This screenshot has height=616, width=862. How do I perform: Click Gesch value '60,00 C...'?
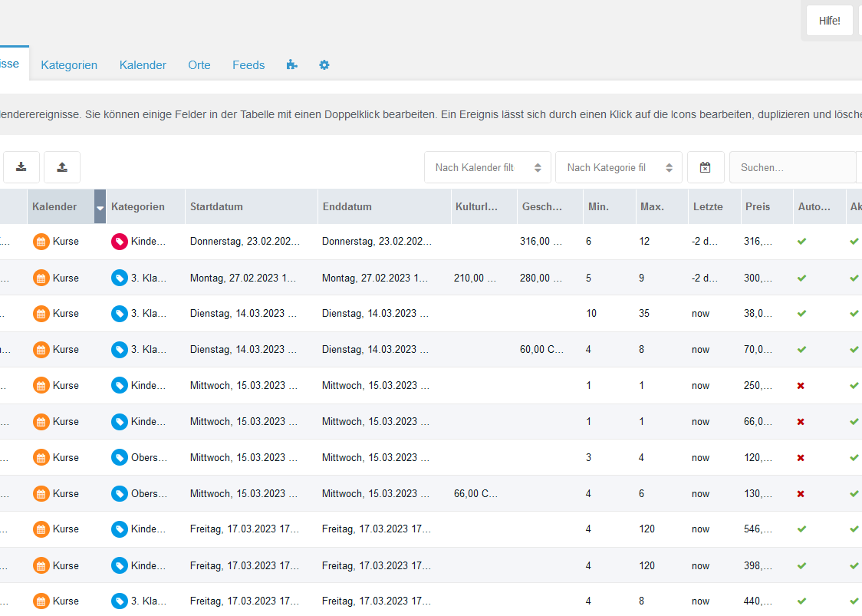(541, 350)
